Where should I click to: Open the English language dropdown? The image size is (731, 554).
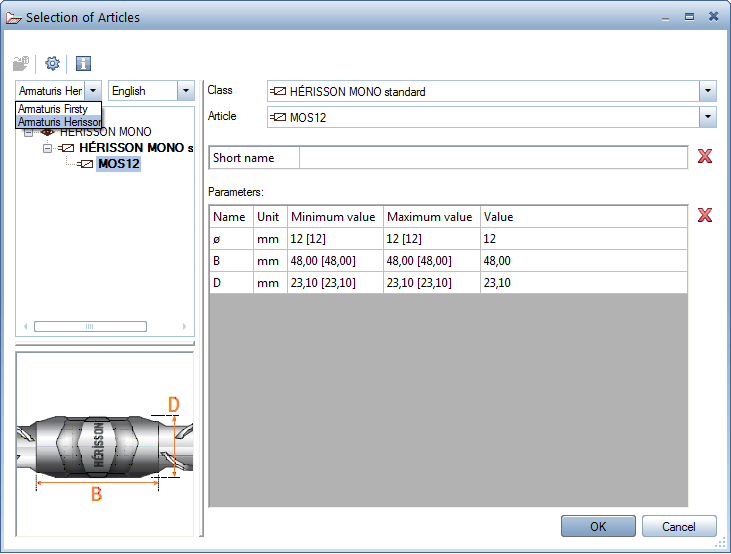click(x=185, y=91)
